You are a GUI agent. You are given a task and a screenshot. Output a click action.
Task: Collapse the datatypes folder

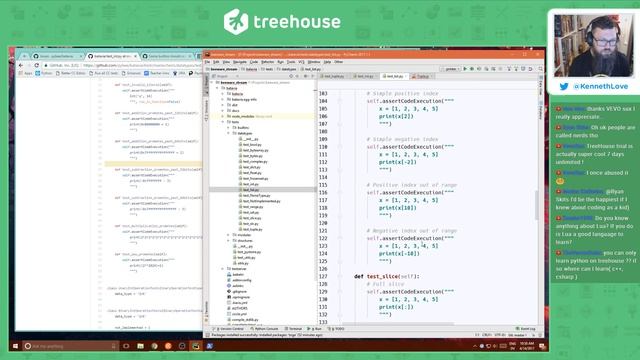coord(229,133)
